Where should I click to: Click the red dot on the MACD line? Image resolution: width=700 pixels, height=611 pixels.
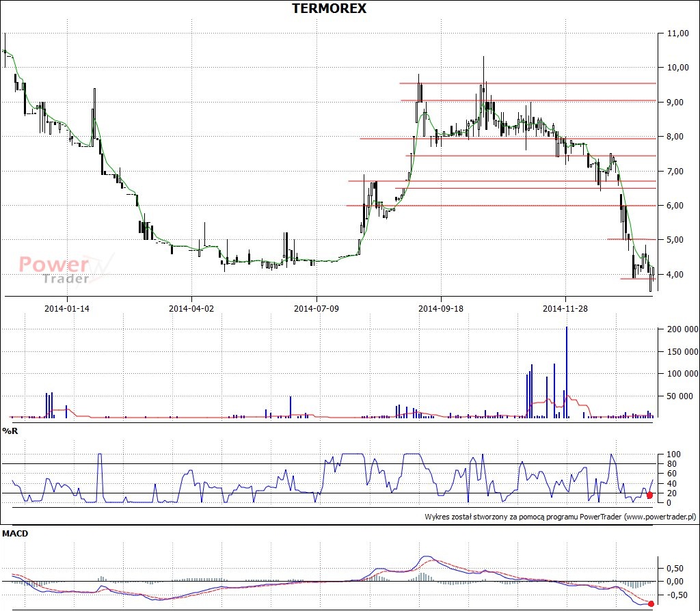tap(651, 603)
